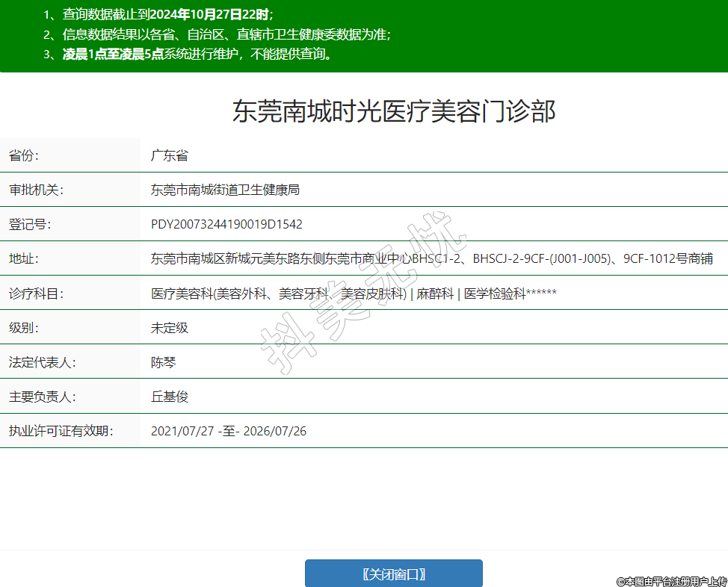Click 东莞市南城街道卫生健康局 approval authority text

(x=225, y=190)
